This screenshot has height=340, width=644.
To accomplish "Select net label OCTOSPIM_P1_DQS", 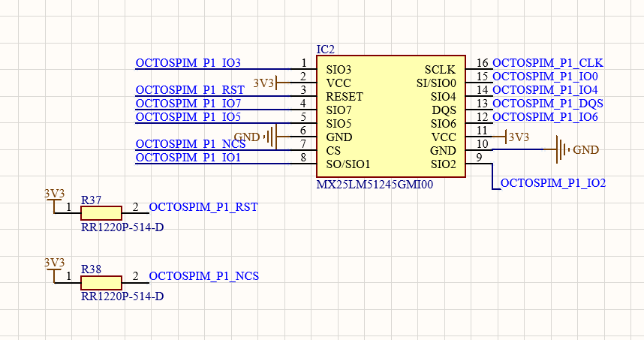I will (x=548, y=104).
